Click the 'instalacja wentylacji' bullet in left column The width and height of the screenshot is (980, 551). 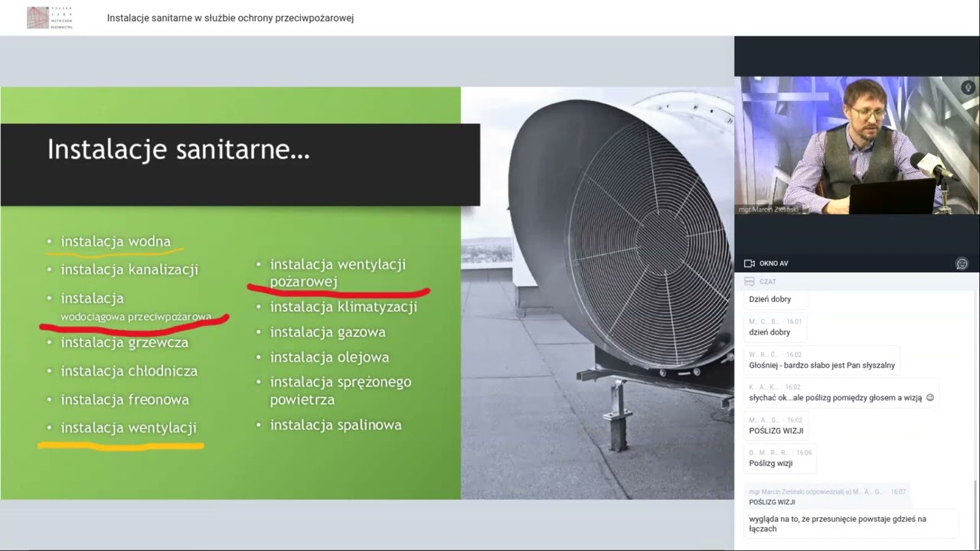point(129,428)
